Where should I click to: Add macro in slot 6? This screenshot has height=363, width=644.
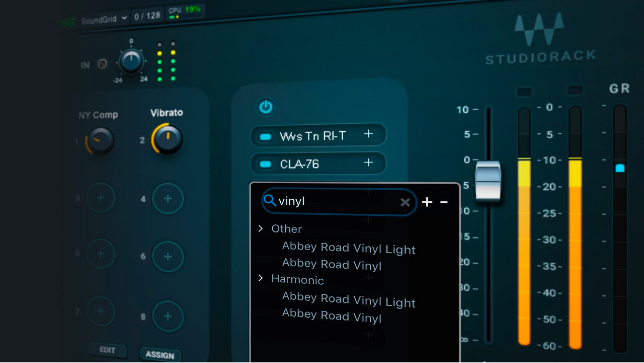coord(168,257)
